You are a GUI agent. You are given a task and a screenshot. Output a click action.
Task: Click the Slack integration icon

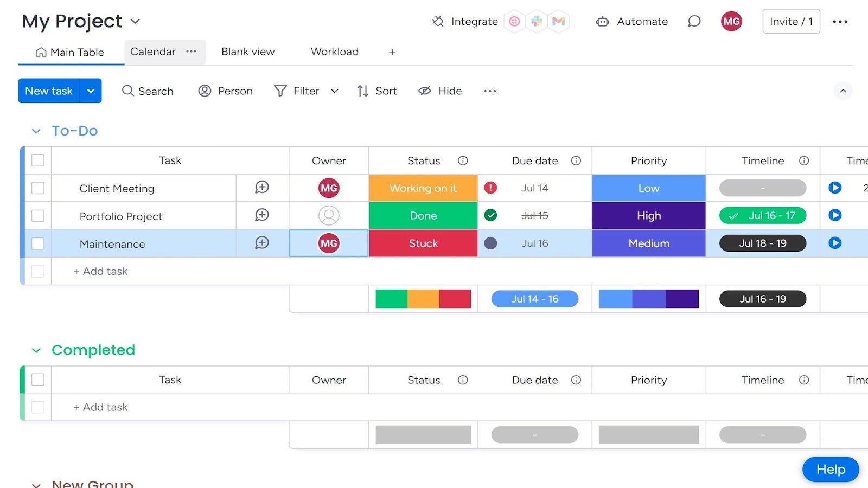(x=537, y=22)
